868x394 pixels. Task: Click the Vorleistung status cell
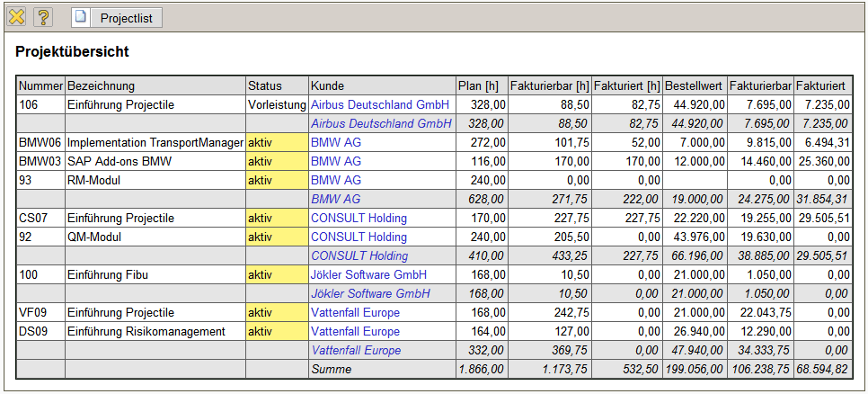(277, 104)
